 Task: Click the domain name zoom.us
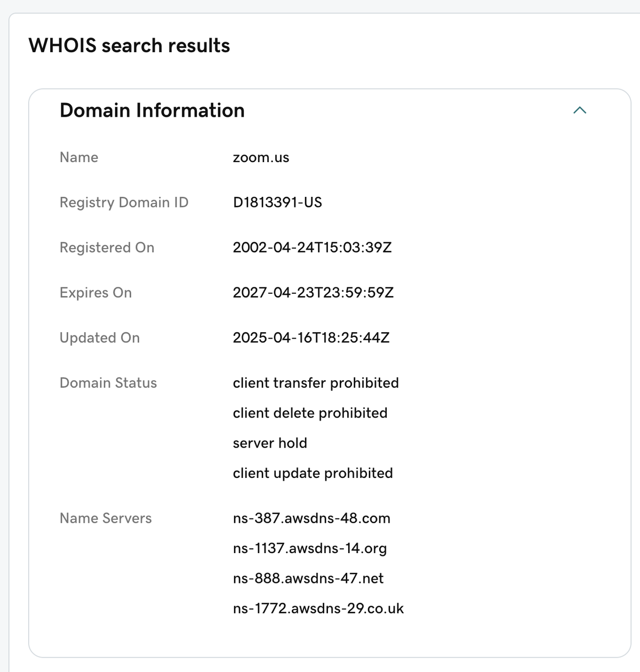pyautogui.click(x=261, y=157)
